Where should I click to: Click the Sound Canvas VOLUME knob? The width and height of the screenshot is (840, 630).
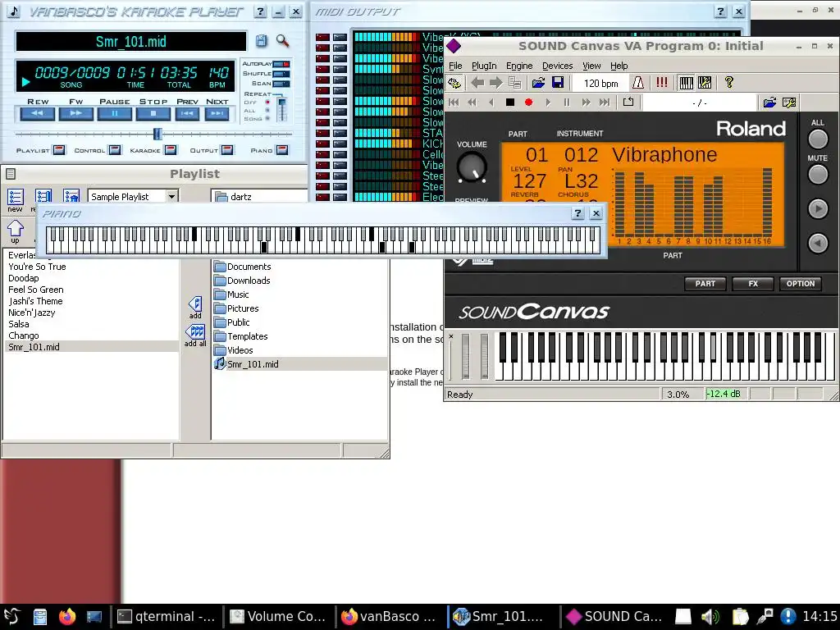click(x=472, y=167)
